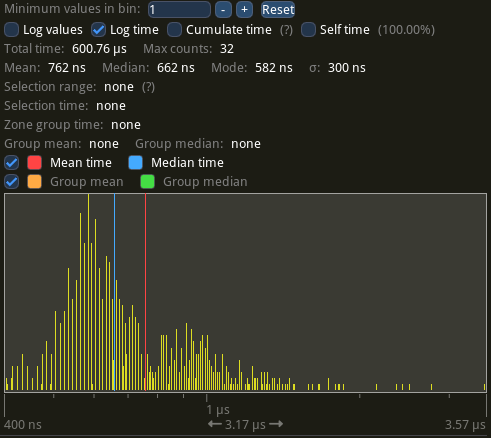Click the orange Group mean color swatch
This screenshot has width=491, height=438.
[35, 182]
